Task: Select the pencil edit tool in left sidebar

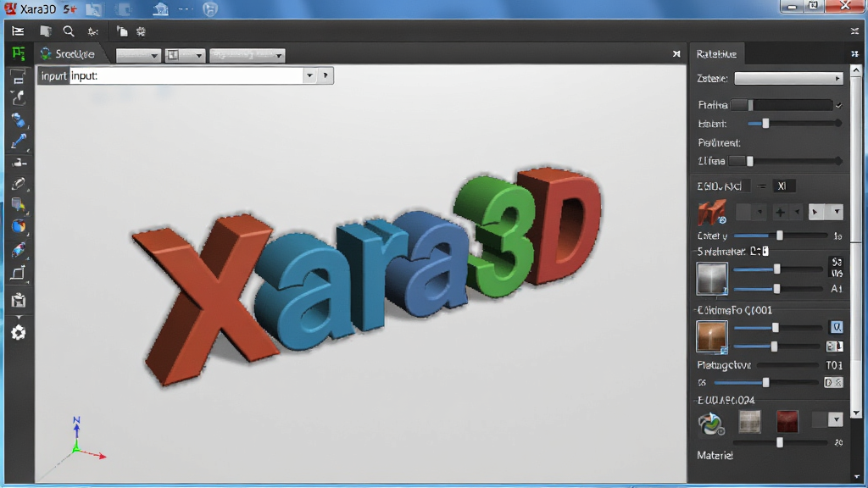Action: pyautogui.click(x=19, y=184)
